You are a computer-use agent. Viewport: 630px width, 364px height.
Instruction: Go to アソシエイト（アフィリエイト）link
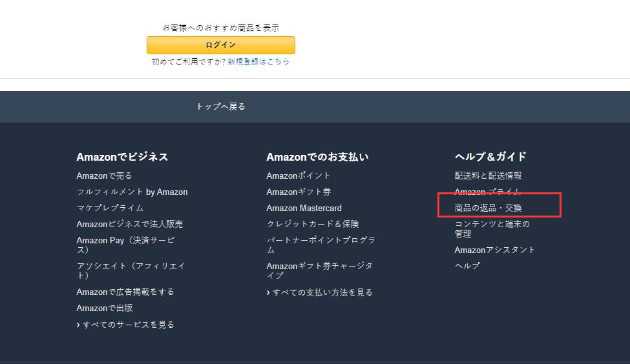click(x=131, y=270)
